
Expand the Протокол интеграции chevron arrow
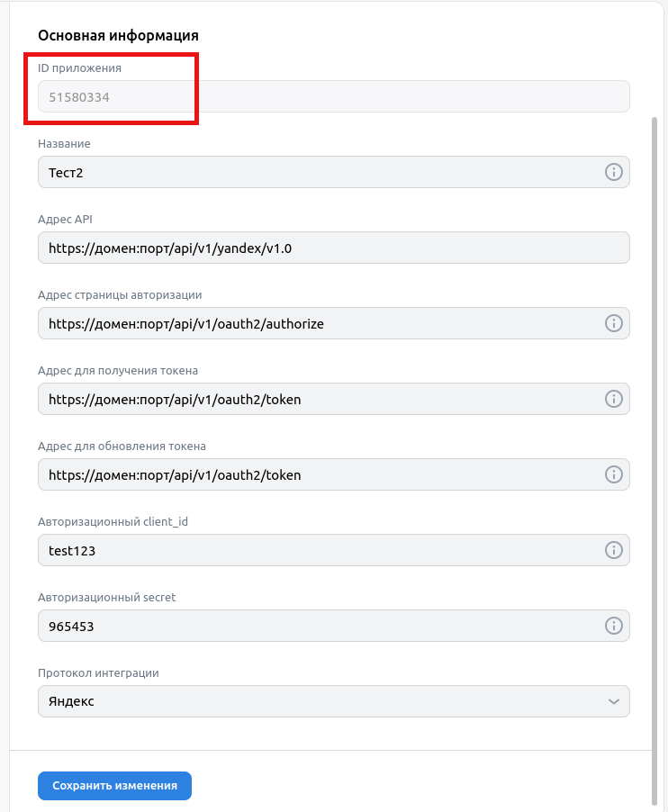[x=614, y=701]
